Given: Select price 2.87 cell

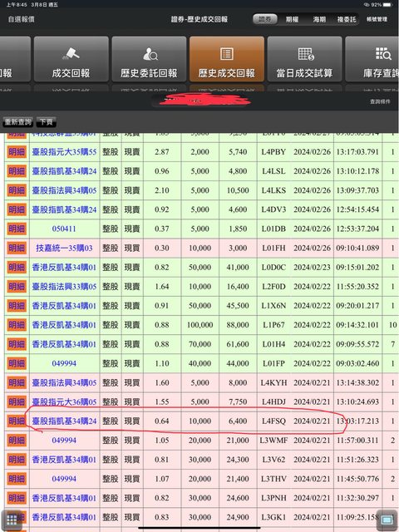Looking at the screenshot, I should tap(162, 152).
